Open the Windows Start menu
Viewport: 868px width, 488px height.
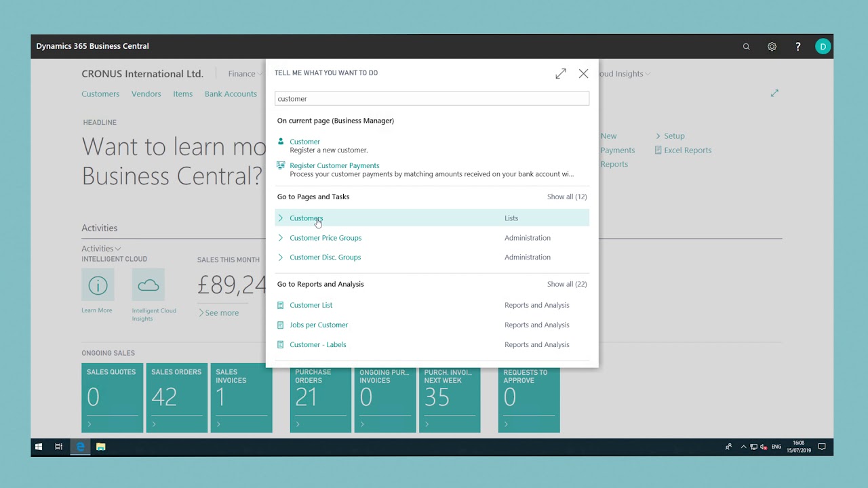[39, 447]
